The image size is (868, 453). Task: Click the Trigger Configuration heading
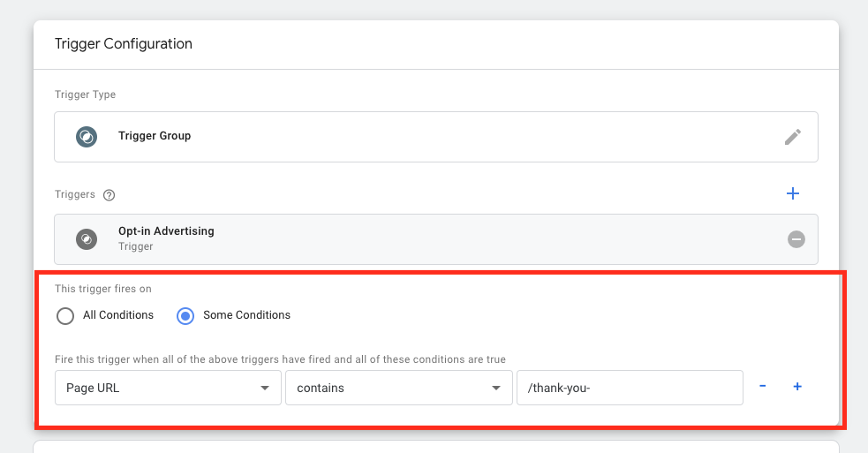124,44
